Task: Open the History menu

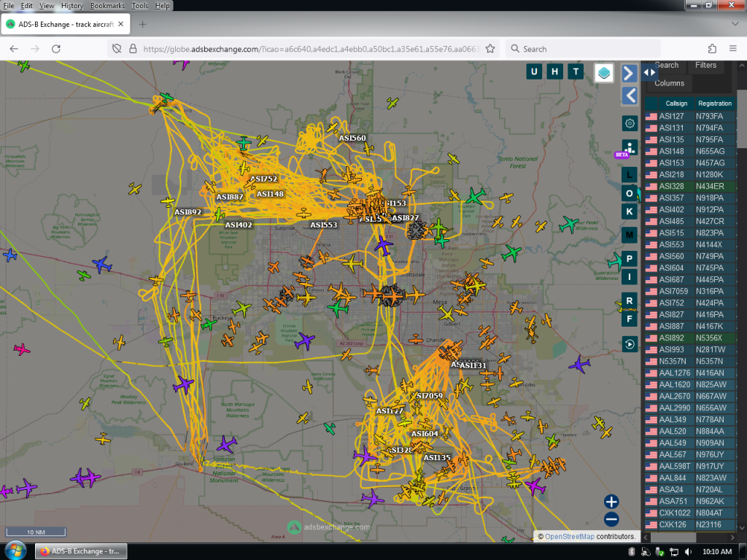Action: pos(72,6)
